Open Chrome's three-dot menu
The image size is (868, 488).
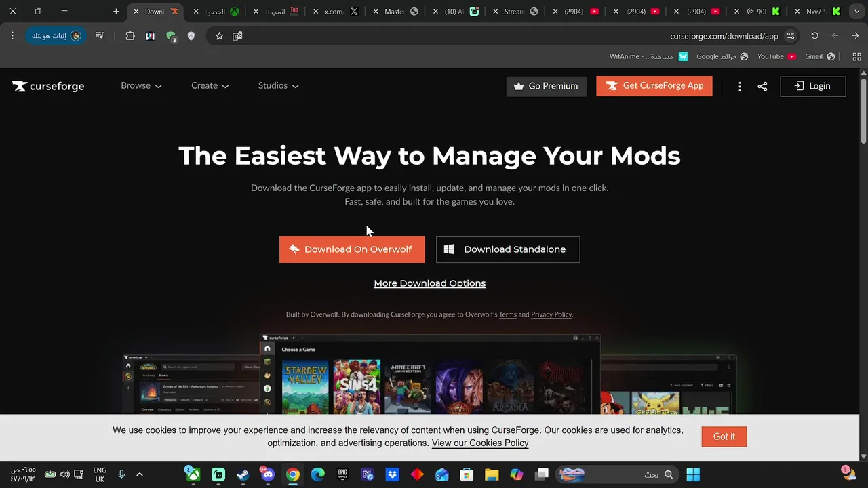tap(12, 35)
